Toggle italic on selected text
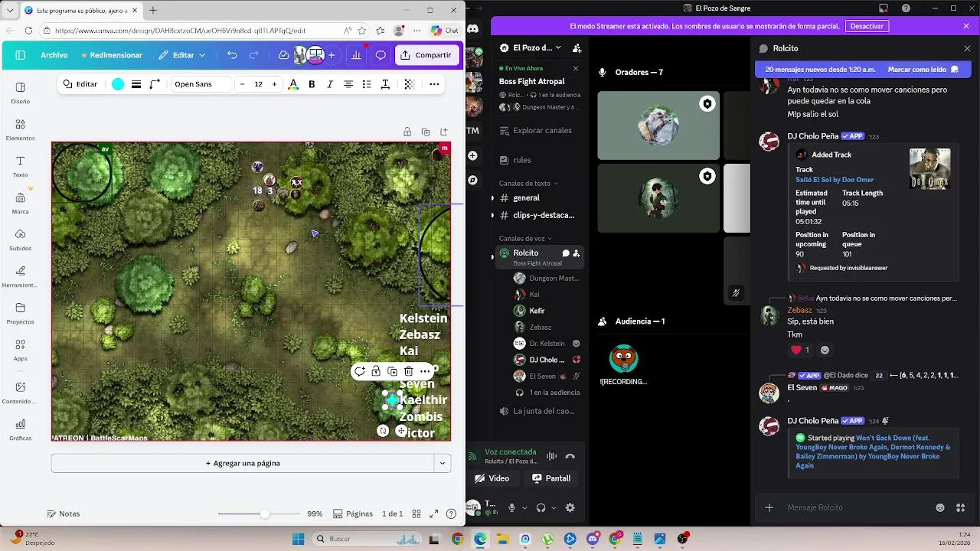Image resolution: width=980 pixels, height=551 pixels. (x=330, y=84)
